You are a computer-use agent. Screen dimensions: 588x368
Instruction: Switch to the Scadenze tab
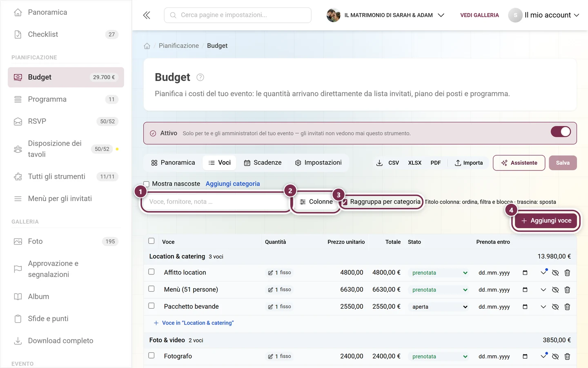[263, 163]
